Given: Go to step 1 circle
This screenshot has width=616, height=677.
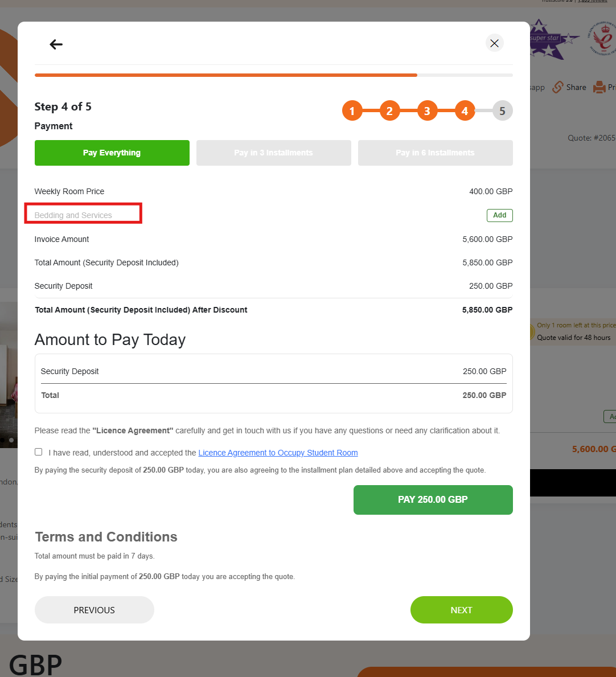Looking at the screenshot, I should point(352,111).
